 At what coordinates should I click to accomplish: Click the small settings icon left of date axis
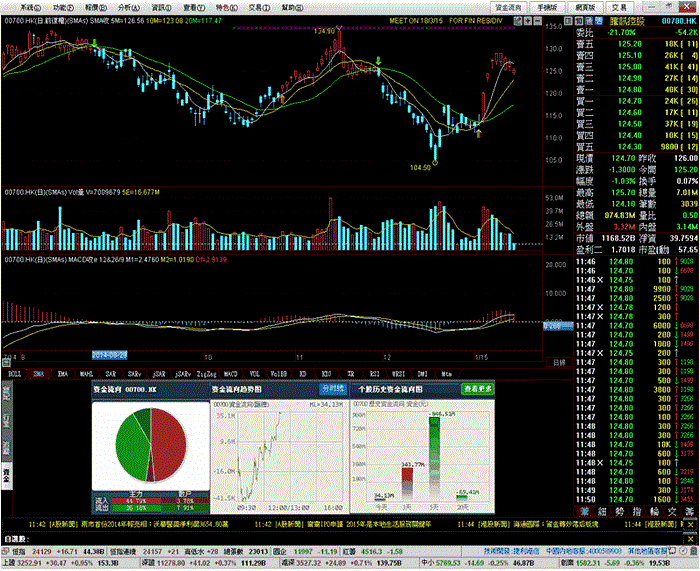[6, 363]
